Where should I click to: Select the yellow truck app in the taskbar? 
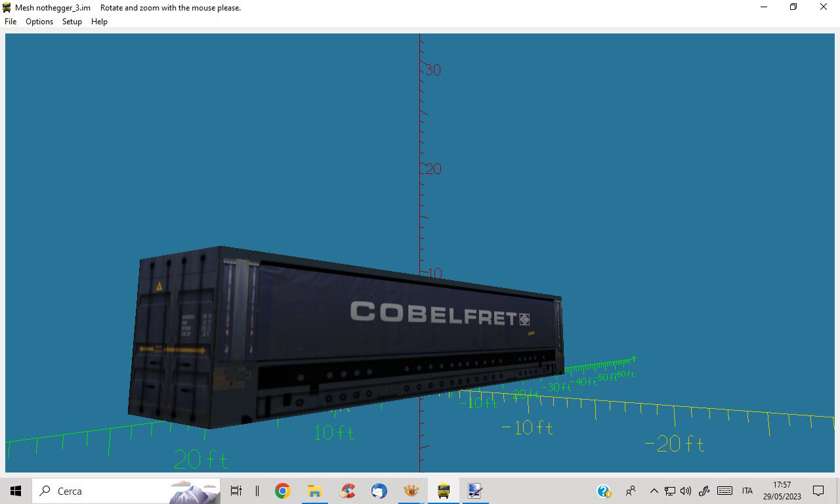[444, 491]
